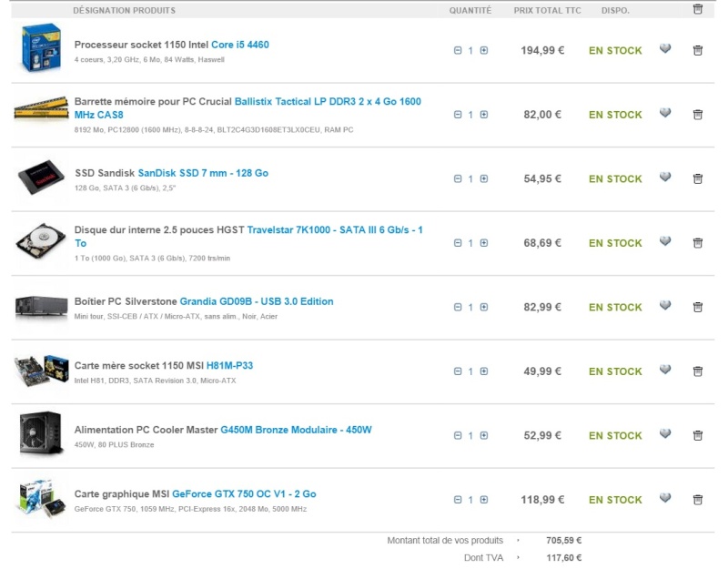The height and width of the screenshot is (569, 728).
Task: Delete the Core i5 4460 processor row
Action: tap(697, 50)
